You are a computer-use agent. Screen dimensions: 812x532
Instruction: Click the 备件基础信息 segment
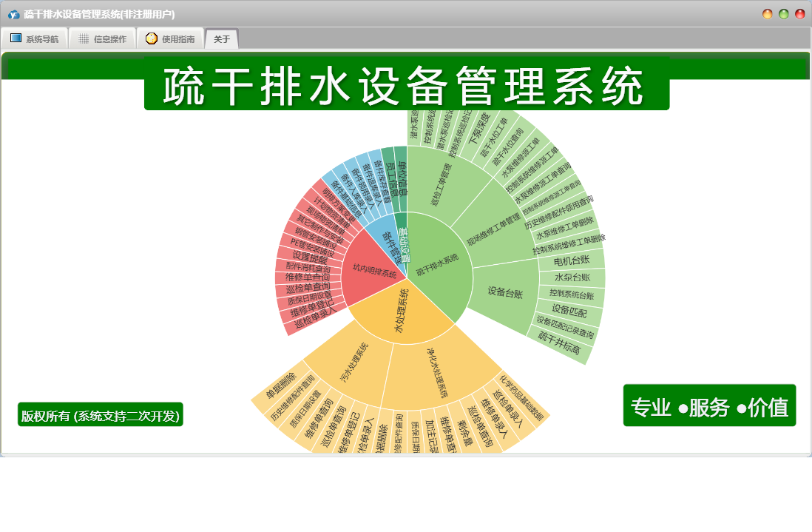pos(345,201)
